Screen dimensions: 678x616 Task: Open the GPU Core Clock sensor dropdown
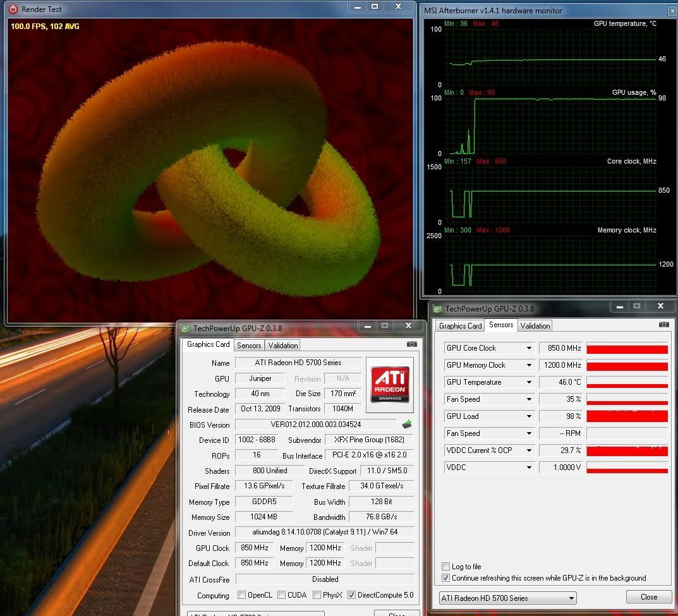[x=529, y=348]
